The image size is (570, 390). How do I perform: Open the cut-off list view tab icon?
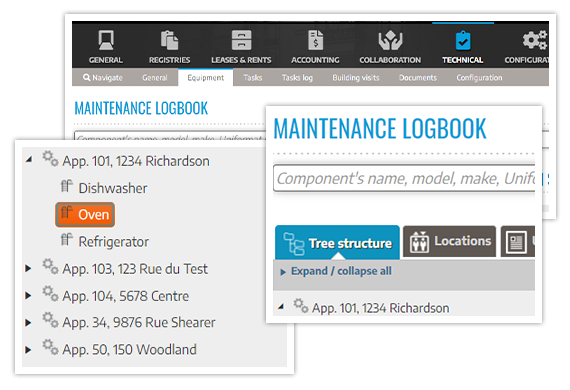[x=516, y=242]
